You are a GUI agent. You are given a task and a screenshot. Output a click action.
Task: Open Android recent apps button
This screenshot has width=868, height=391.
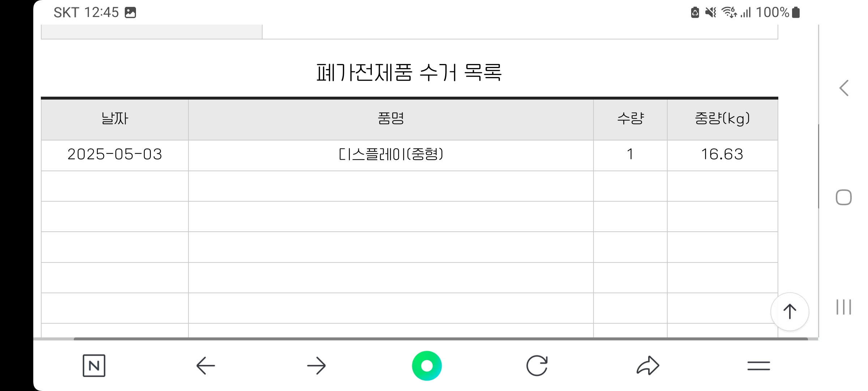844,307
